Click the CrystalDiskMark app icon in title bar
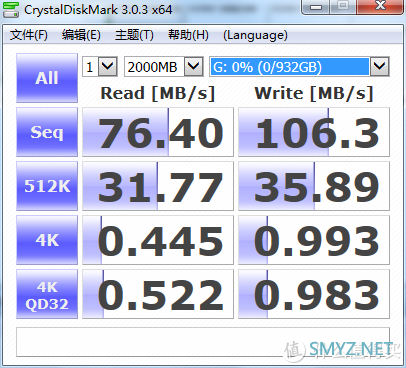This screenshot has width=406, height=368. (x=11, y=9)
